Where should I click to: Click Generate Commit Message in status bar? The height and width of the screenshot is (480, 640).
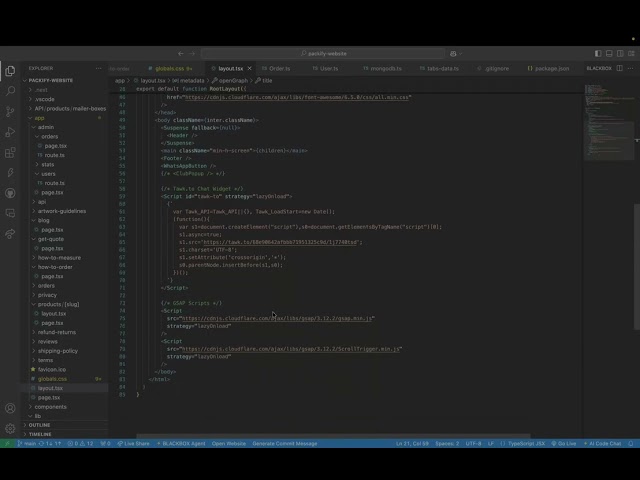285,443
